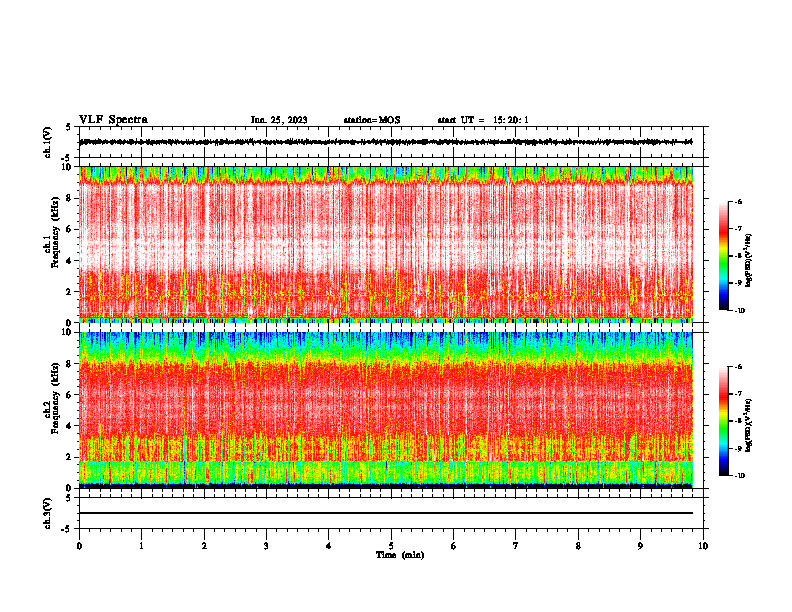The height and width of the screenshot is (612, 792).
Task: Click the ch.1 colorbar log(PSD) unit label
Action: click(749, 260)
